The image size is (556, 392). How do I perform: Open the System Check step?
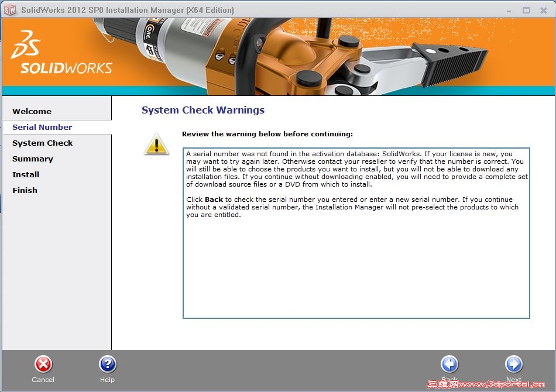(x=43, y=143)
